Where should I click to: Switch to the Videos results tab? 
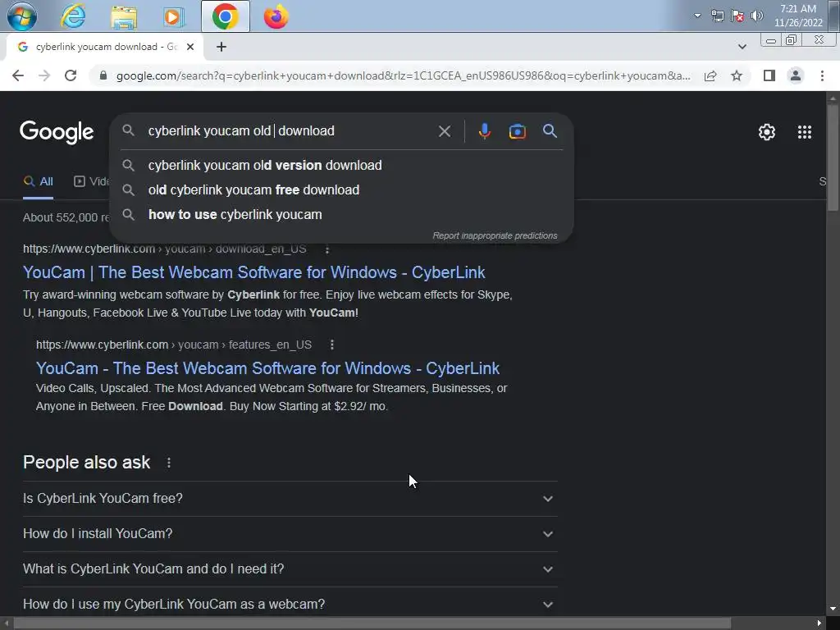point(91,181)
